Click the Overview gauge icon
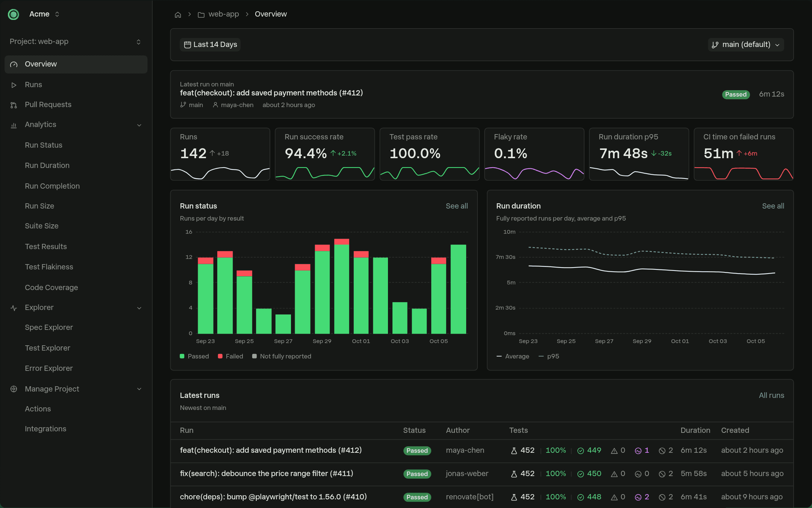This screenshot has width=812, height=508. (14, 65)
